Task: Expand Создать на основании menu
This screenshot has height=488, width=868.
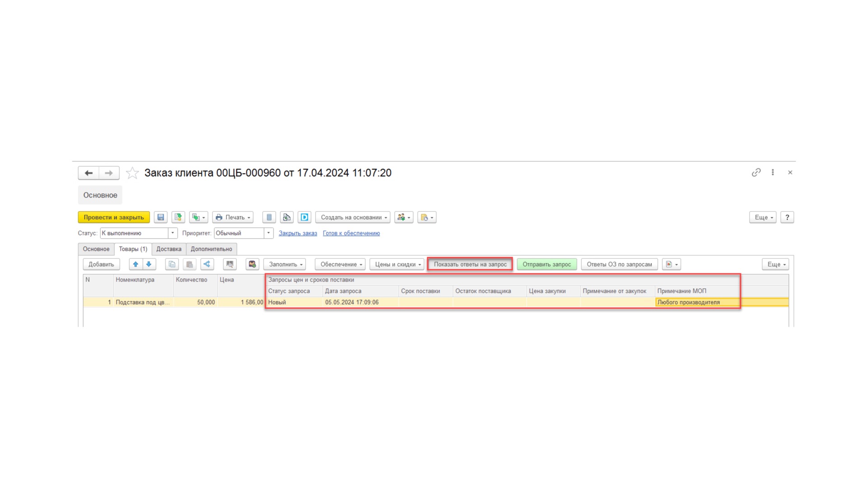Action: tap(353, 217)
